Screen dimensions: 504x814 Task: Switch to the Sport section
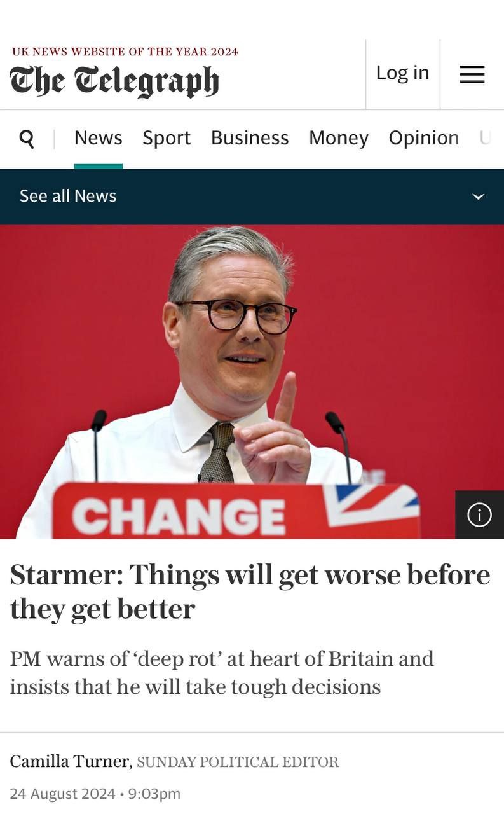click(x=167, y=138)
